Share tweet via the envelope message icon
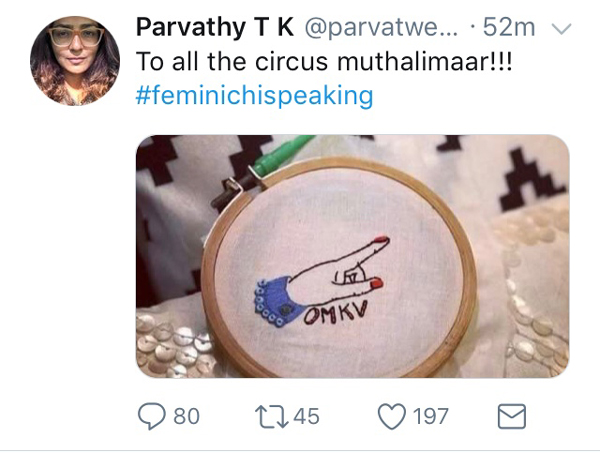 (x=511, y=415)
